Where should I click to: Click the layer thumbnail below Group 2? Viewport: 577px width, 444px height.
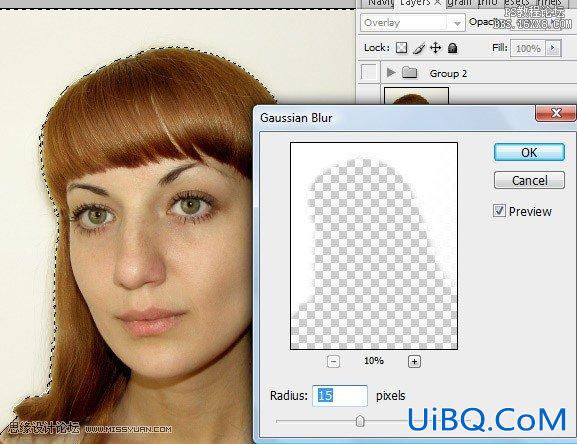pos(416,96)
